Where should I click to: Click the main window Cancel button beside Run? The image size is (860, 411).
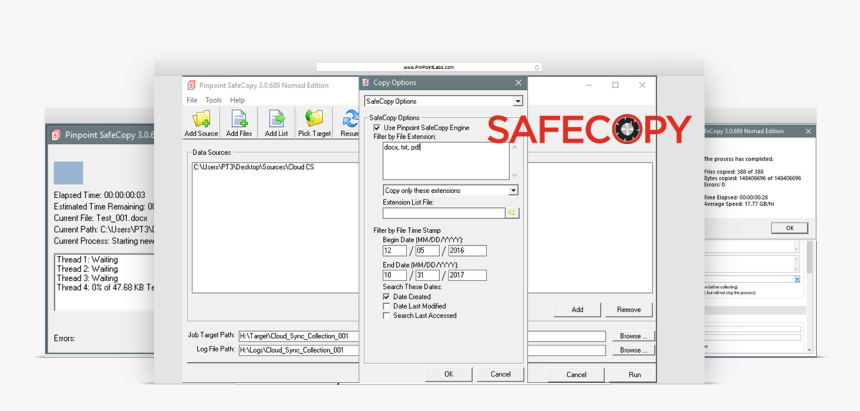pos(576,375)
